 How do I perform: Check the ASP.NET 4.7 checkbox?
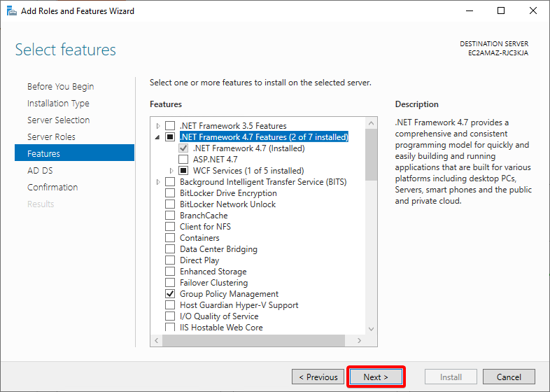183,160
